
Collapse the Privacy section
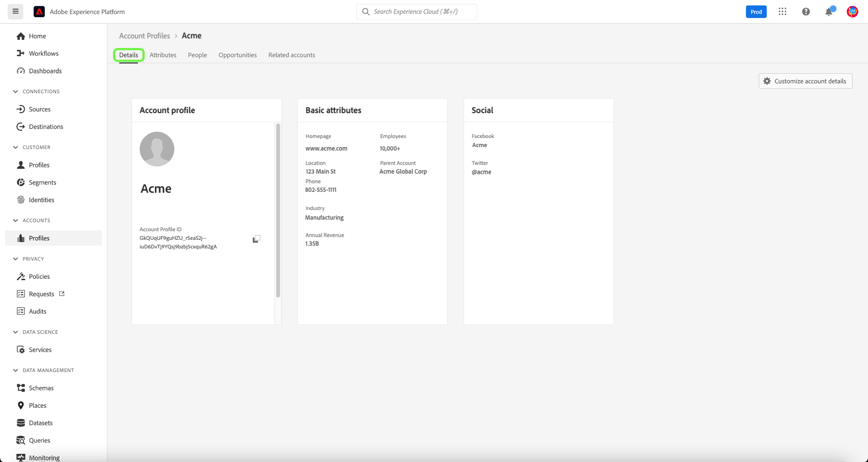coord(16,259)
